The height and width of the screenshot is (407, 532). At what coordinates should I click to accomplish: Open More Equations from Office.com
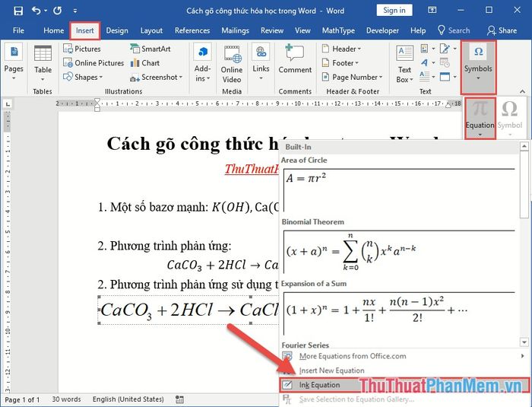[x=403, y=356]
